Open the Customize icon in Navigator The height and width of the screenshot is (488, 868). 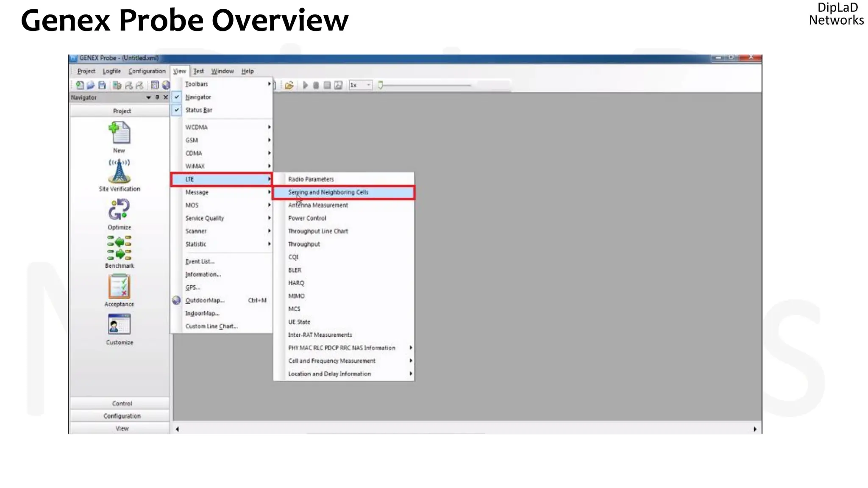pyautogui.click(x=119, y=325)
